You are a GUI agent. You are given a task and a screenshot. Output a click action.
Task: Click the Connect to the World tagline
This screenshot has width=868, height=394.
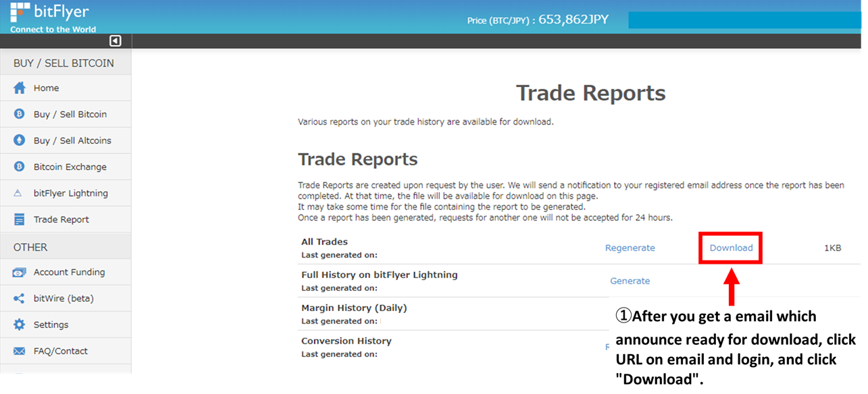pyautogui.click(x=53, y=29)
